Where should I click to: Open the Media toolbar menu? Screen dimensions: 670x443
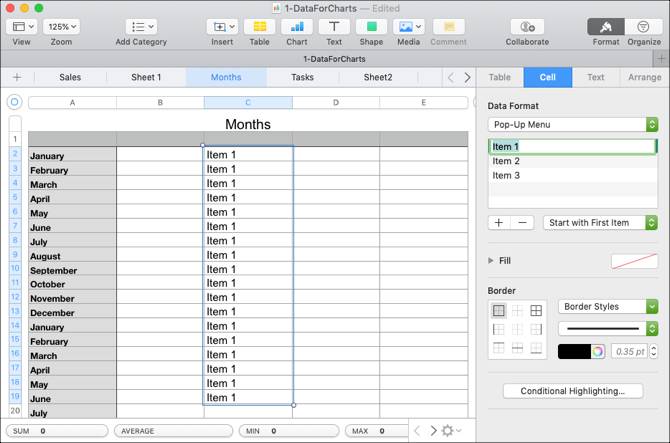click(x=409, y=27)
